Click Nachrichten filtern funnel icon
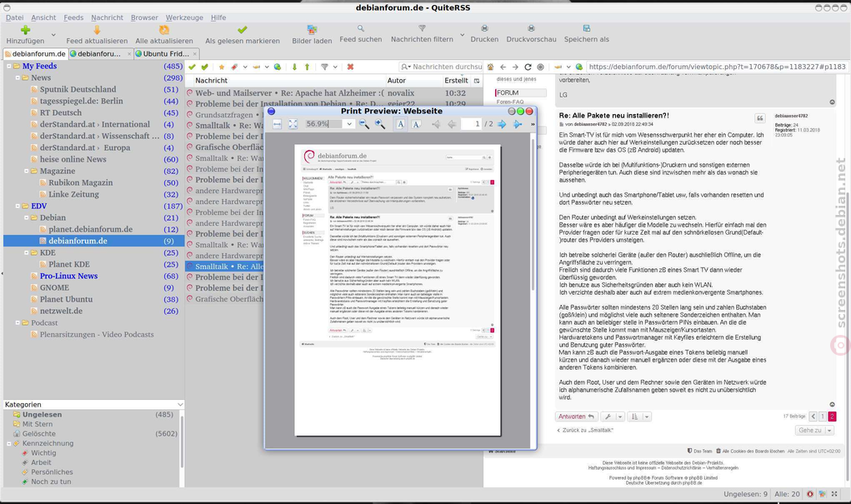851x504 pixels. pos(422,28)
